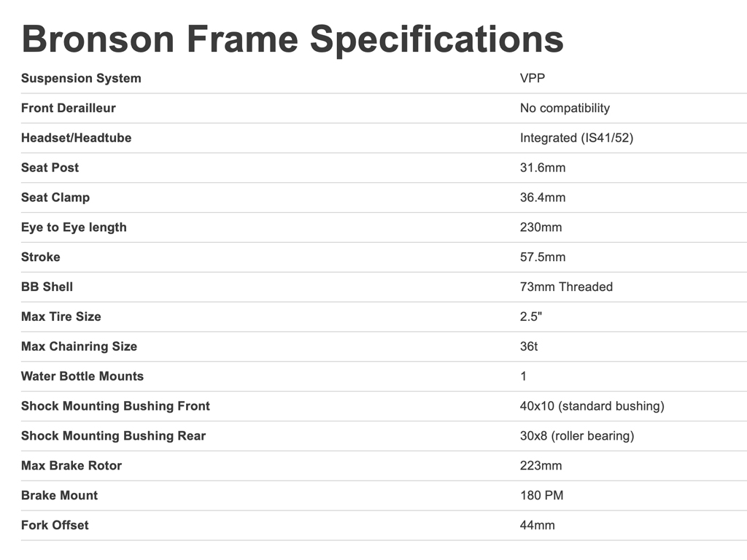This screenshot has height=560, width=747.
Task: Click the 36t chainring size value
Action: pyautogui.click(x=528, y=346)
